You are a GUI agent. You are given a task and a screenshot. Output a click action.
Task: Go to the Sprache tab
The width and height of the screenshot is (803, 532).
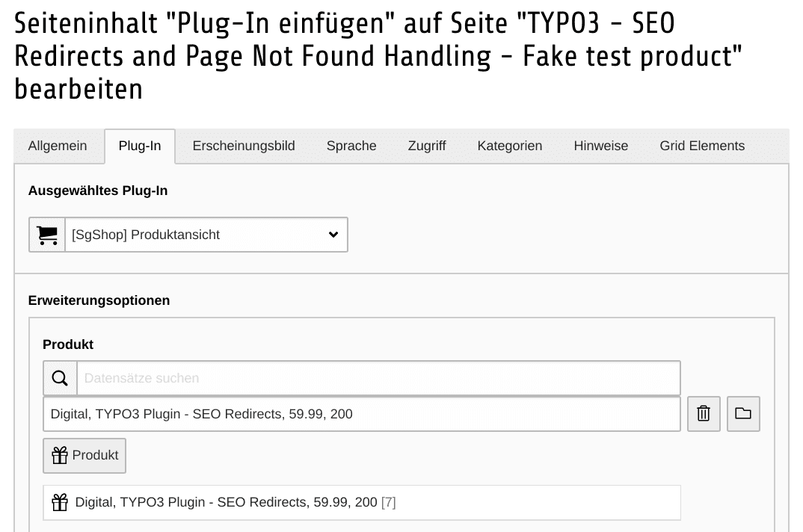click(351, 146)
